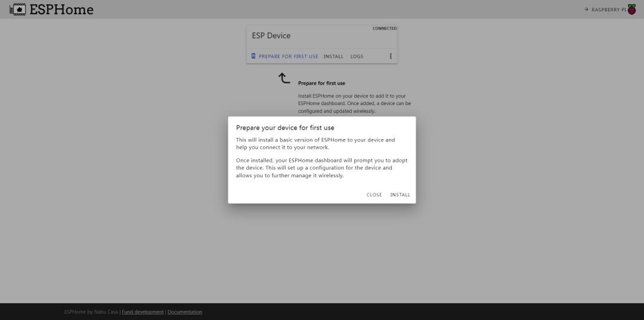Click the ESP Device card title
This screenshot has height=320, width=644.
271,36
